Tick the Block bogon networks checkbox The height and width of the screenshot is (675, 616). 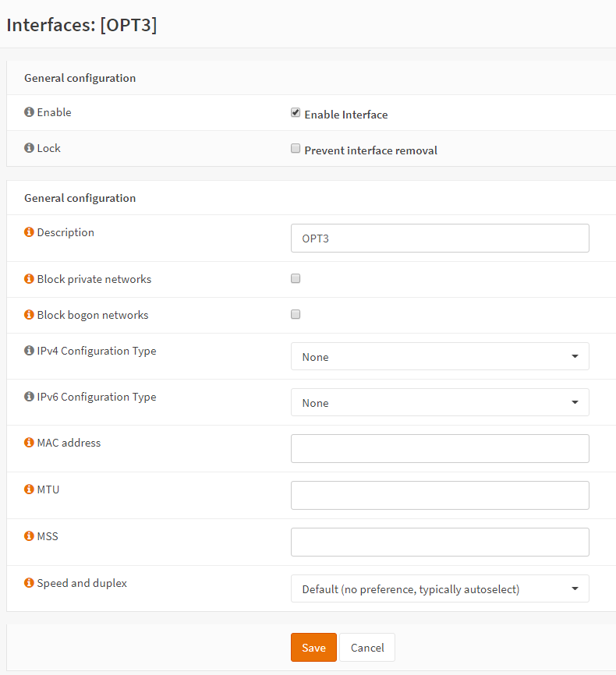pos(296,314)
